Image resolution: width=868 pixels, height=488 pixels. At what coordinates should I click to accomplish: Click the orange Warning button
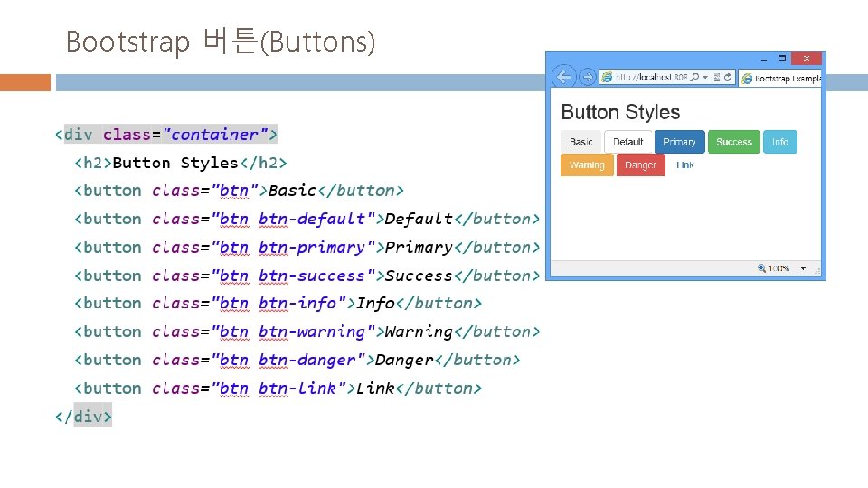(587, 164)
